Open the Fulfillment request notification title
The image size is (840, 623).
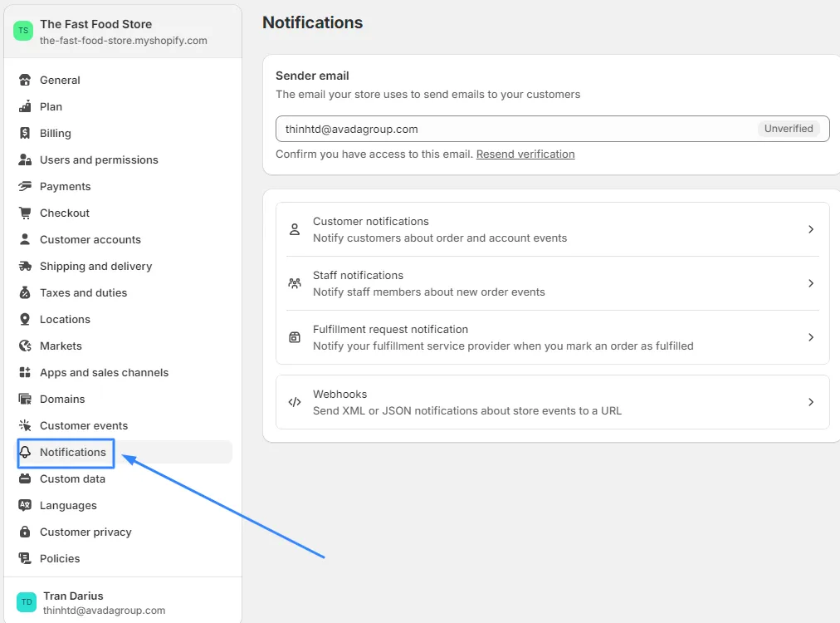(391, 329)
